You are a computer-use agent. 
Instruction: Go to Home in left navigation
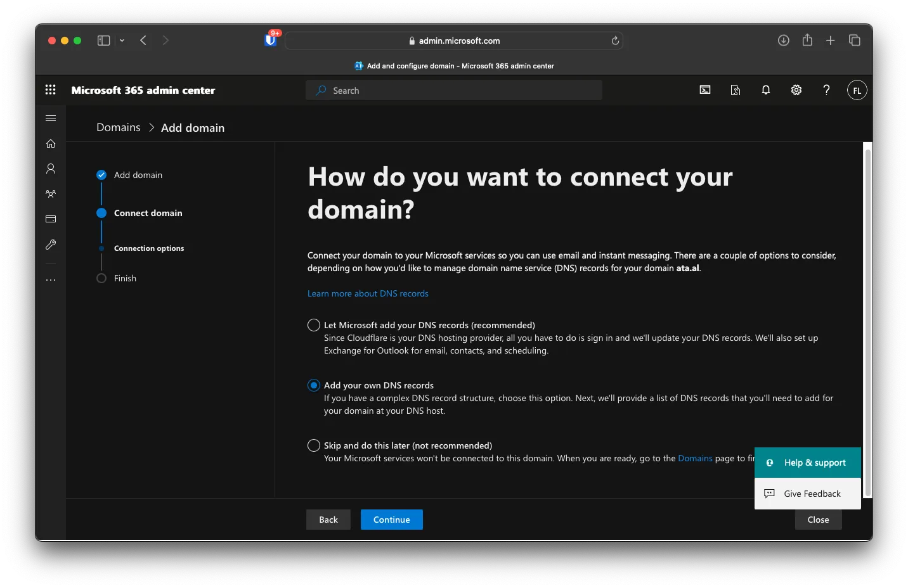(51, 144)
